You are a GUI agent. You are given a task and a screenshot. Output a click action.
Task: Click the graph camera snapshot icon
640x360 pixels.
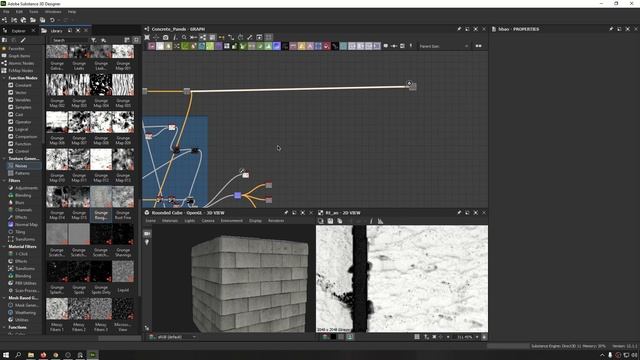[165, 38]
